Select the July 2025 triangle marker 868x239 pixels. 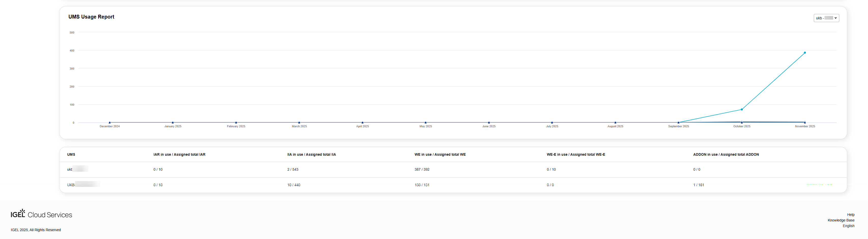click(x=552, y=122)
